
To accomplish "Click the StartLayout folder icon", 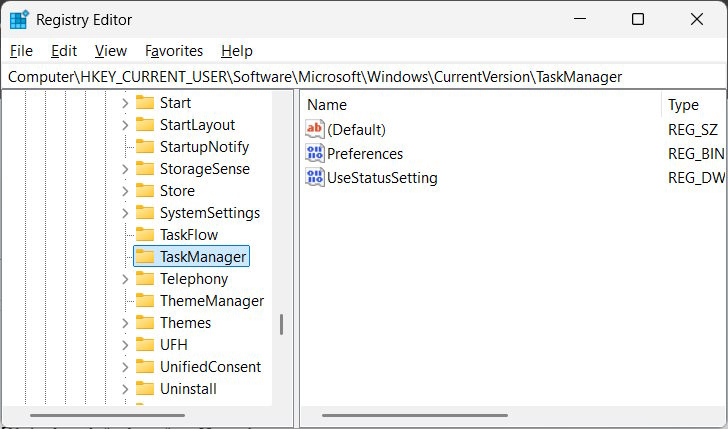I will (145, 124).
